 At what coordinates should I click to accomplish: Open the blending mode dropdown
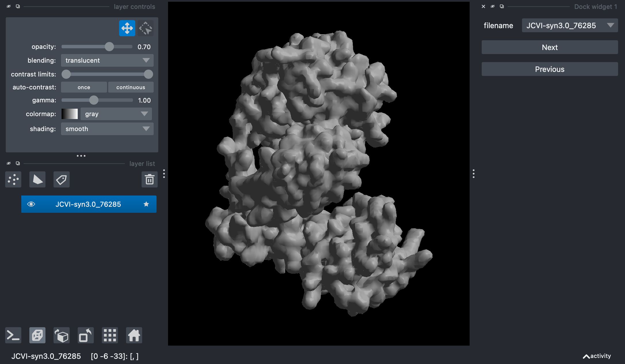tap(107, 60)
